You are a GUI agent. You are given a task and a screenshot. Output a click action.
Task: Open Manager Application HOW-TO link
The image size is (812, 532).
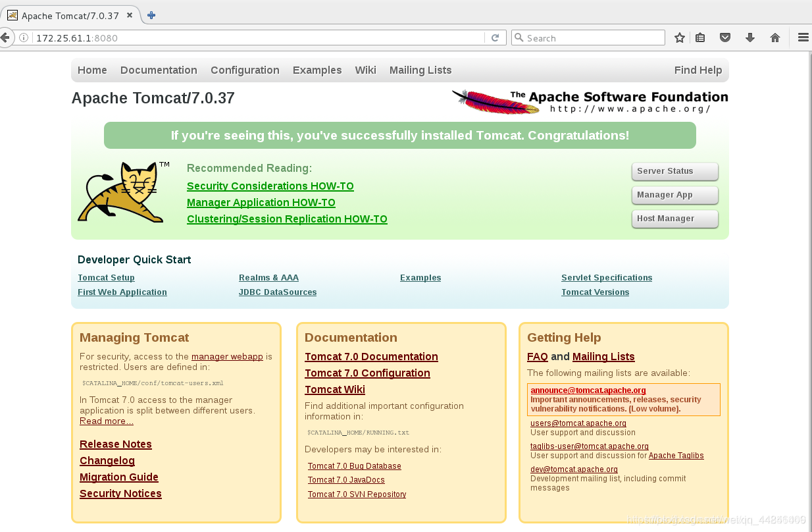click(x=261, y=203)
